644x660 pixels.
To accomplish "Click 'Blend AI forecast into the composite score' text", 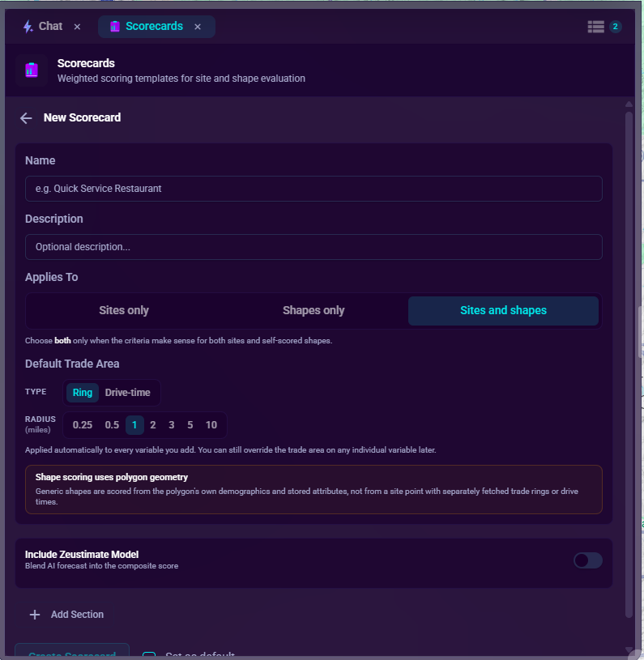I will (101, 566).
